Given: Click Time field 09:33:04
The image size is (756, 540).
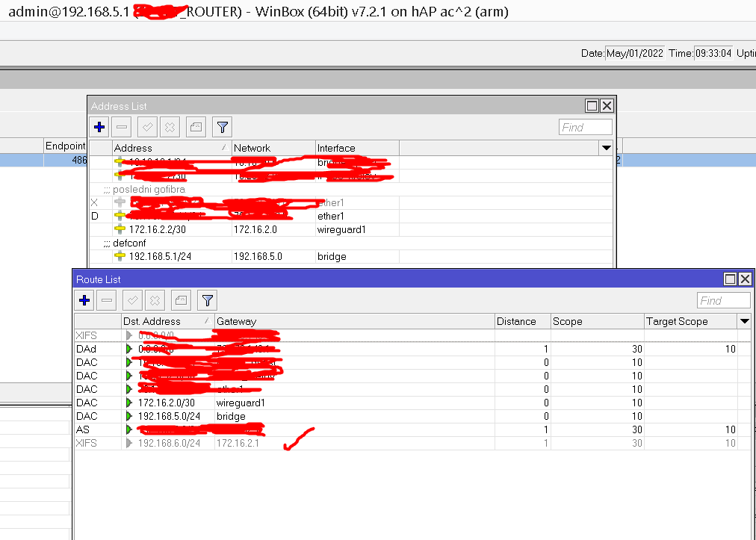Looking at the screenshot, I should tap(713, 53).
